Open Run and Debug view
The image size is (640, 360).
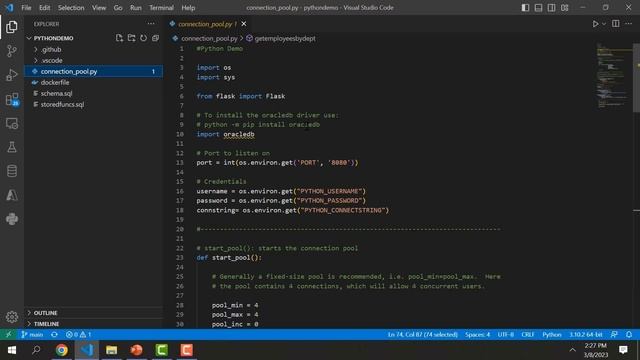tap(12, 75)
